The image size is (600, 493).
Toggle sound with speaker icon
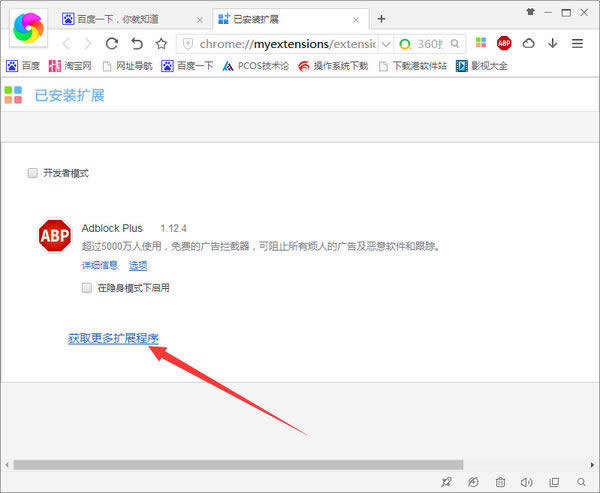527,482
